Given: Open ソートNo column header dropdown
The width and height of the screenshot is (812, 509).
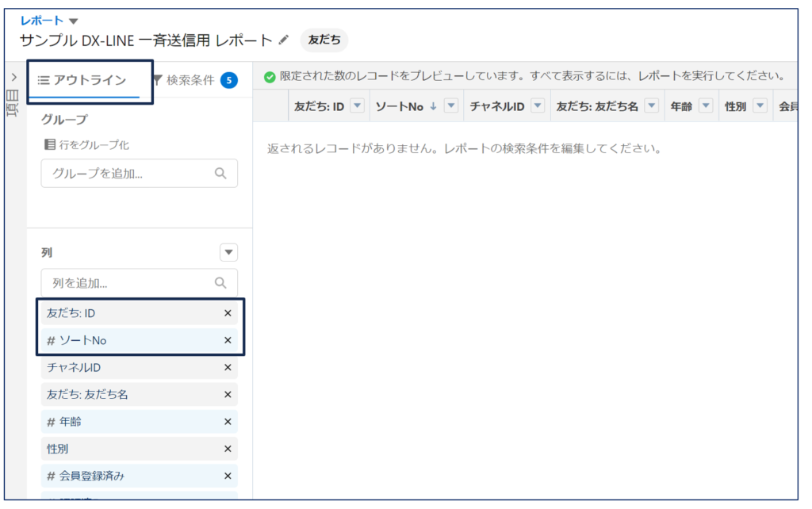Looking at the screenshot, I should tap(451, 106).
